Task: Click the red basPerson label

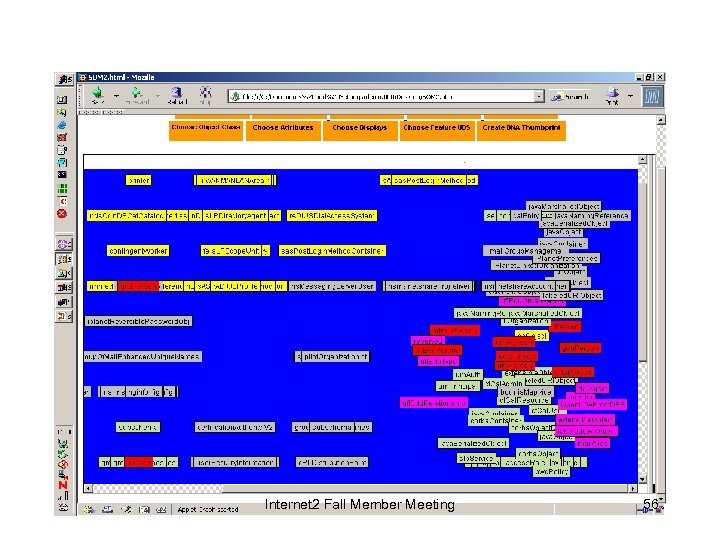Action: coord(580,349)
